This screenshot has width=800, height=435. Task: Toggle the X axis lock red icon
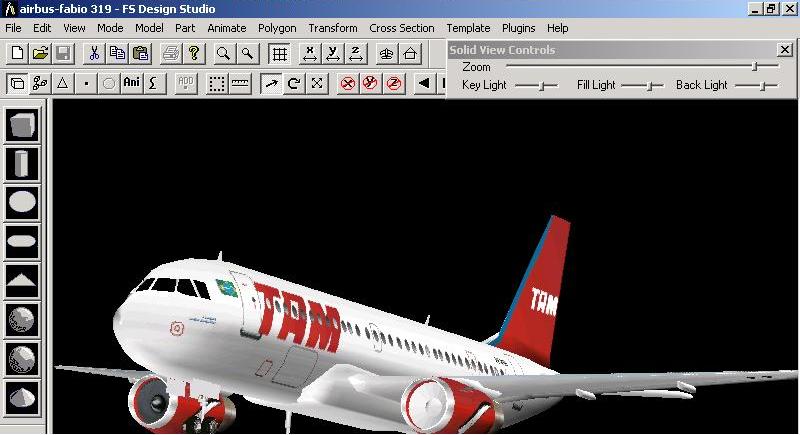pos(348,83)
